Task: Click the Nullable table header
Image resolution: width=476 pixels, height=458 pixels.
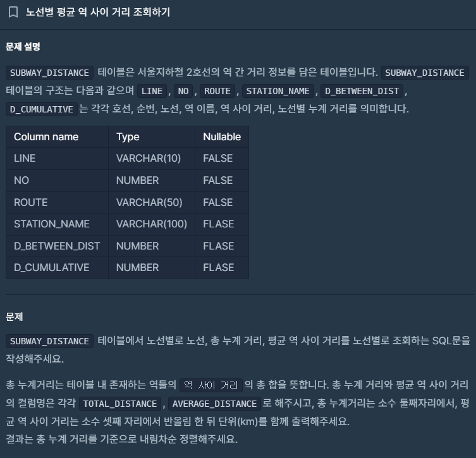Action: click(222, 137)
